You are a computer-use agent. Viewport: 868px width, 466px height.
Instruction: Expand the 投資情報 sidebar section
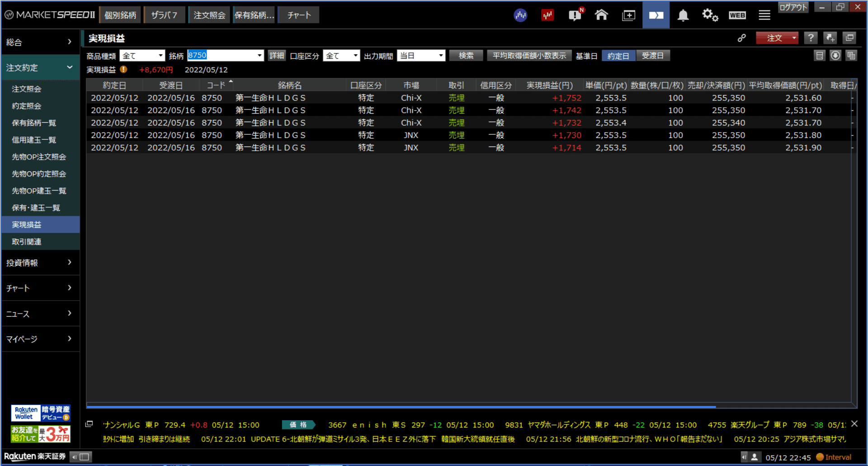point(40,263)
